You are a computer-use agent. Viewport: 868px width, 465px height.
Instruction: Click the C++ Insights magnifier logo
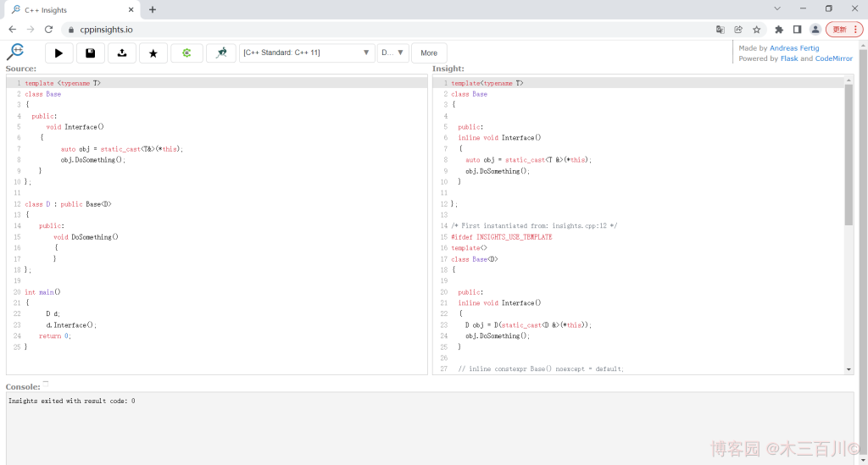click(x=15, y=53)
